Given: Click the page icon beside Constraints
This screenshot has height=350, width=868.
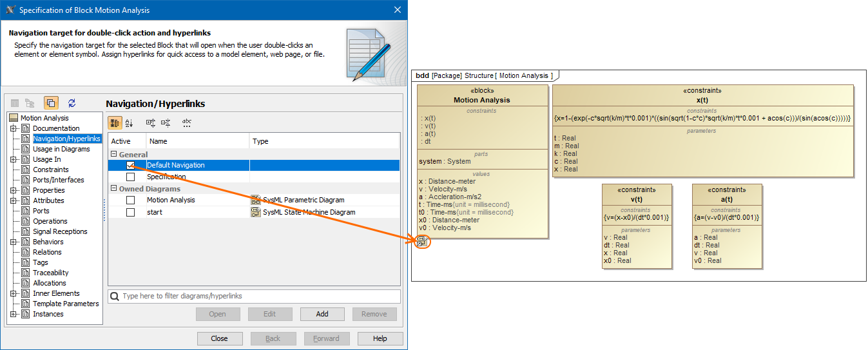Looking at the screenshot, I should 26,170.
